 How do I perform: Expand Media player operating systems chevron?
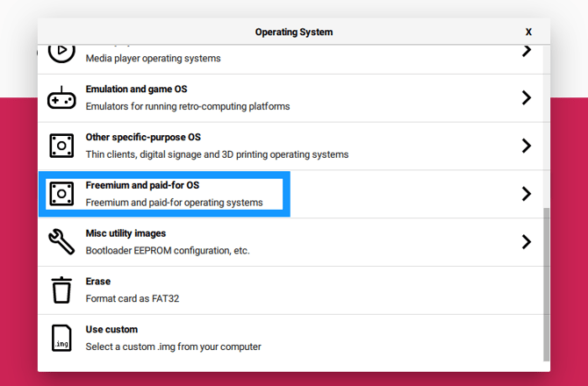(527, 51)
